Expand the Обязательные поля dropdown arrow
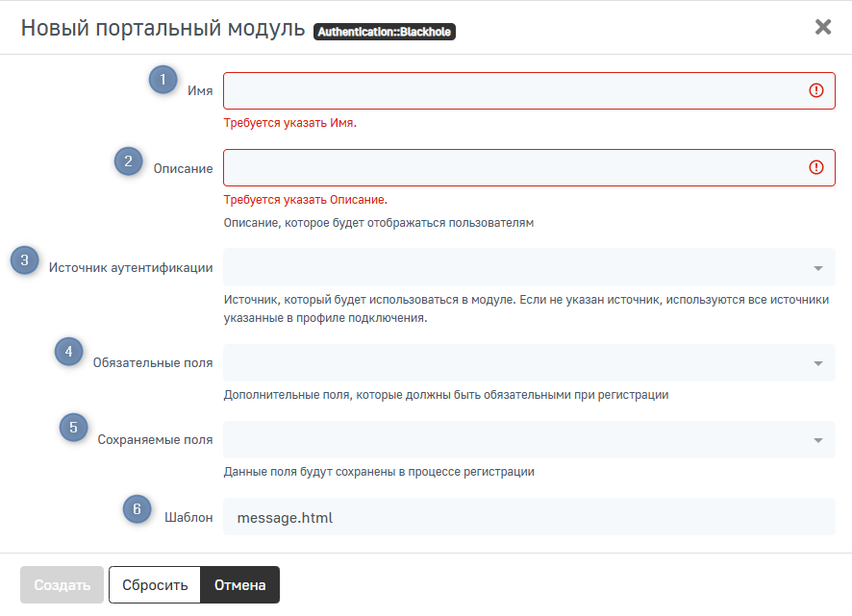 817,363
